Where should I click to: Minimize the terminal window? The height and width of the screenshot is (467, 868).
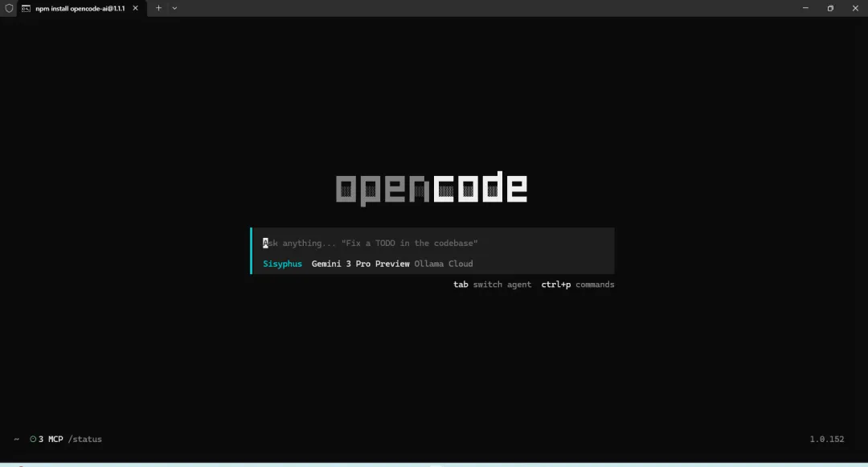click(x=805, y=8)
